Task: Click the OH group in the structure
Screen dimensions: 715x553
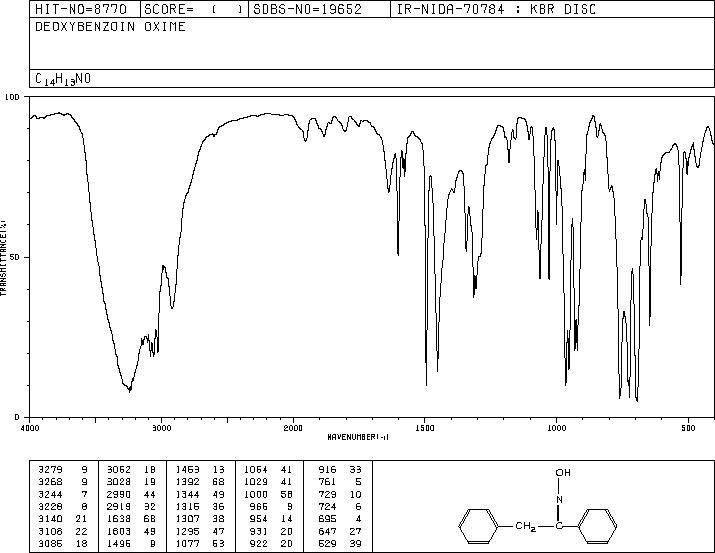Action: click(x=563, y=473)
